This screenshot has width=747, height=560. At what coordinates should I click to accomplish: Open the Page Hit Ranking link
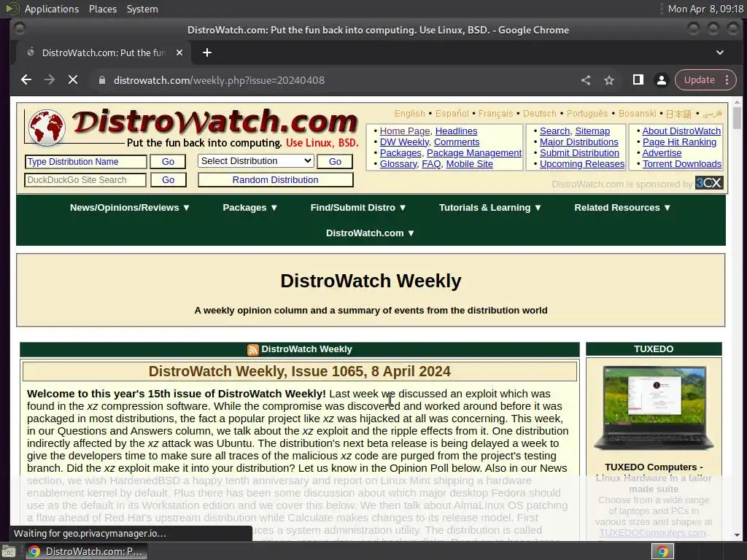click(x=679, y=142)
